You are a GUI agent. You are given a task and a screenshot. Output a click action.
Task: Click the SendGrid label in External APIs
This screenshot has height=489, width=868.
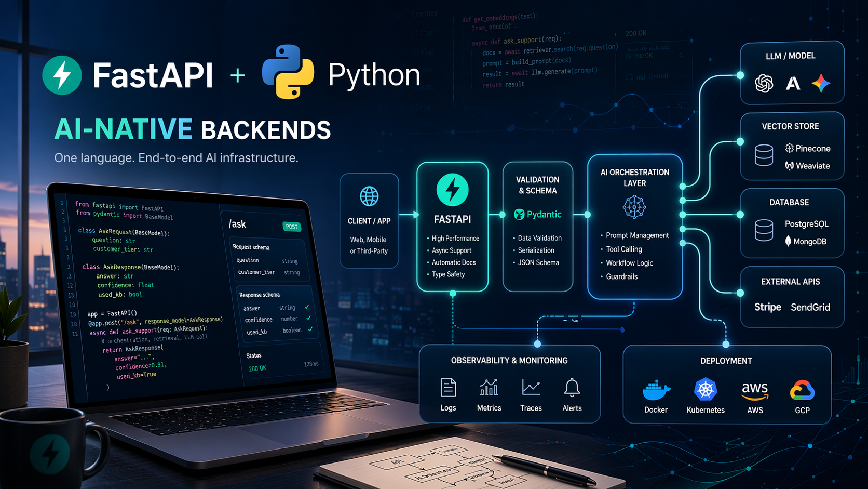(x=810, y=307)
